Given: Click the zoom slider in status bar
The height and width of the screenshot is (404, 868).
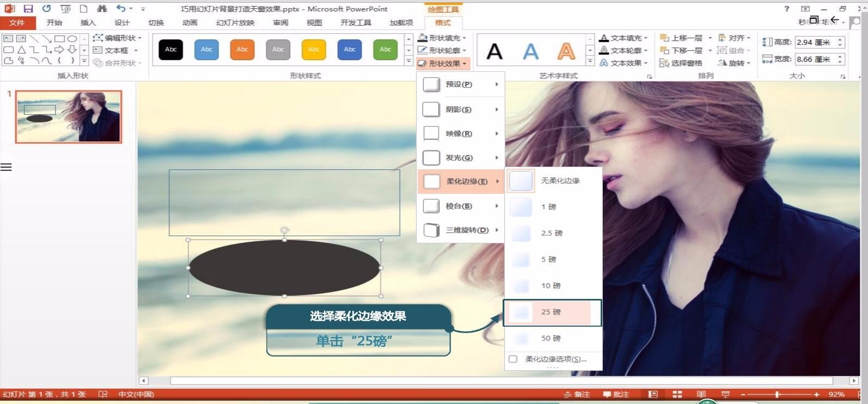Looking at the screenshot, I should 778,394.
